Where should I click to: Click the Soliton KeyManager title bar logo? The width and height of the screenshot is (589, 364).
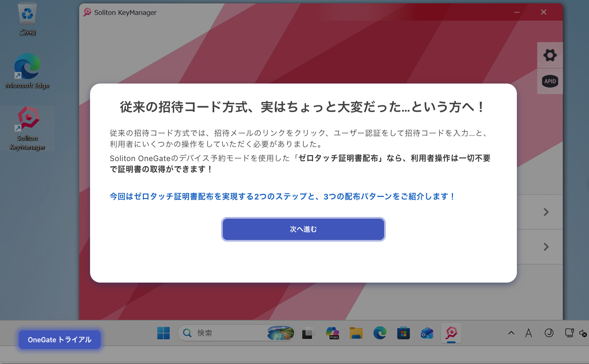point(87,12)
